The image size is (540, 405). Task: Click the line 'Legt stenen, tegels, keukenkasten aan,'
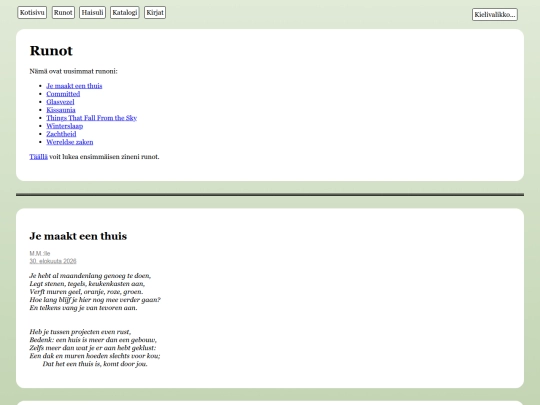click(87, 284)
